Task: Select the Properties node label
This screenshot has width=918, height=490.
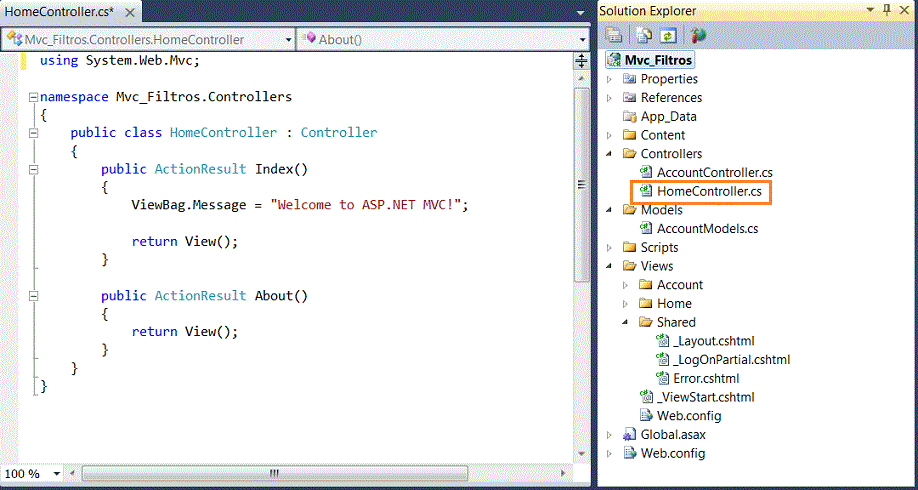Action: pyautogui.click(x=669, y=78)
